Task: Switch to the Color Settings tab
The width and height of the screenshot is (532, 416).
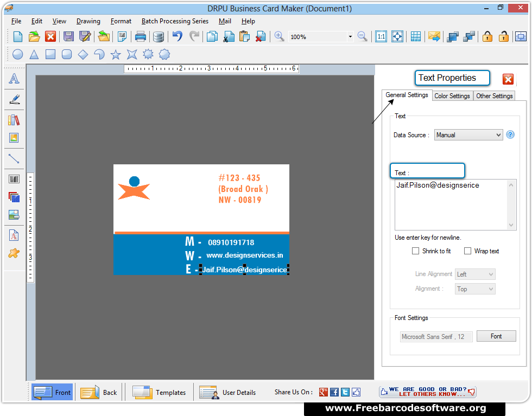Action: pyautogui.click(x=452, y=96)
